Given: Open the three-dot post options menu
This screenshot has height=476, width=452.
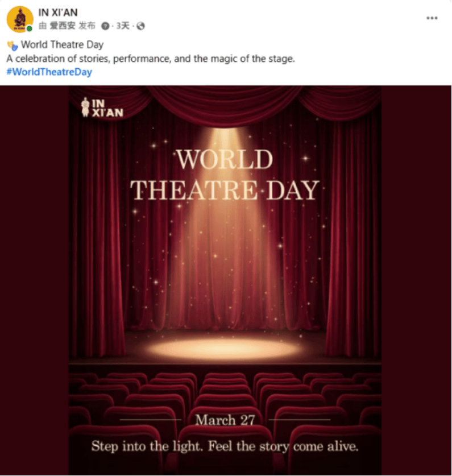Looking at the screenshot, I should pos(432,18).
